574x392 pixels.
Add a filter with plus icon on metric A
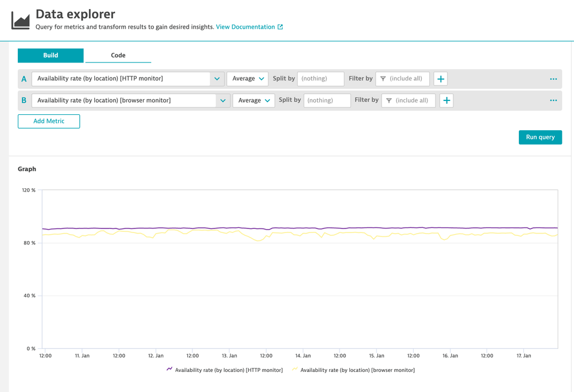coord(441,79)
